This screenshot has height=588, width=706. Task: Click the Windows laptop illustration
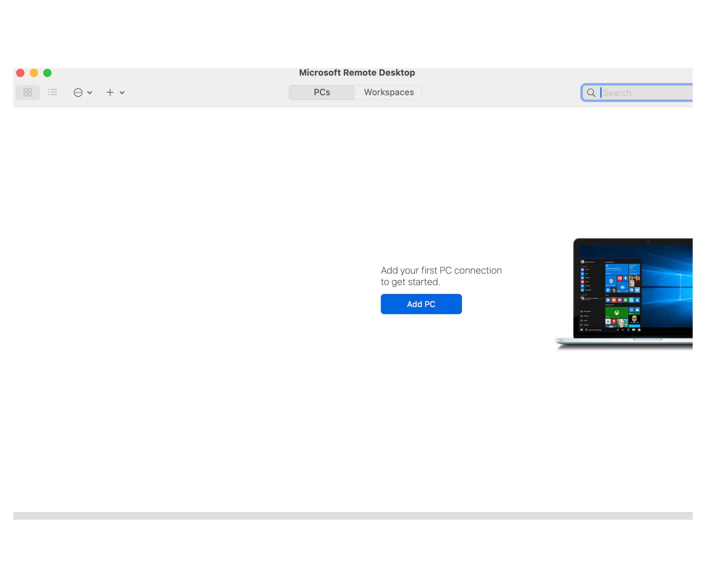point(624,294)
